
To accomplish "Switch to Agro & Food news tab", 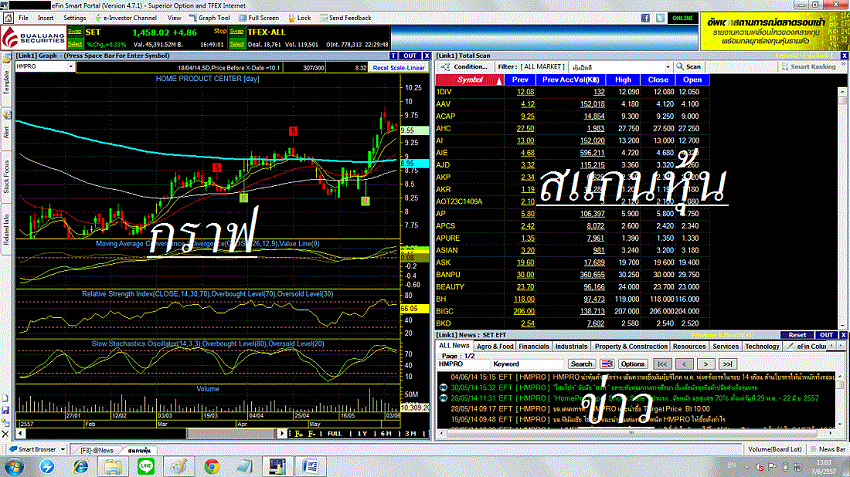I will 495,346.
